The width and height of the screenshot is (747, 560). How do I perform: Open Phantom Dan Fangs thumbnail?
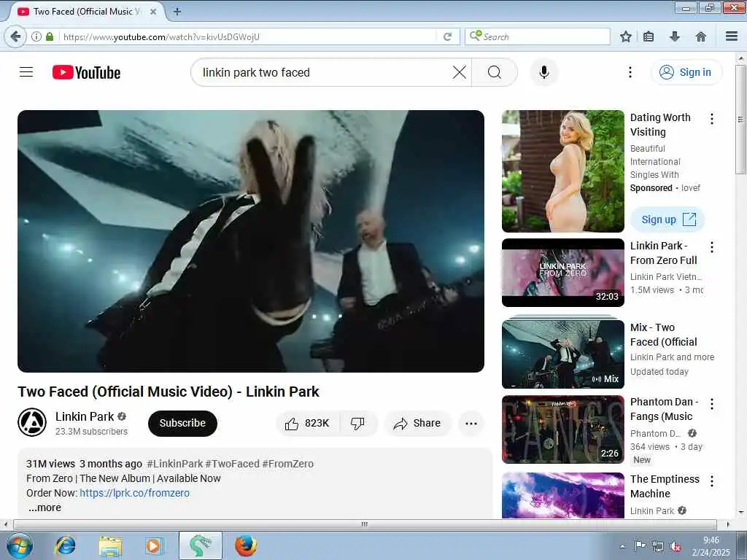tap(562, 429)
